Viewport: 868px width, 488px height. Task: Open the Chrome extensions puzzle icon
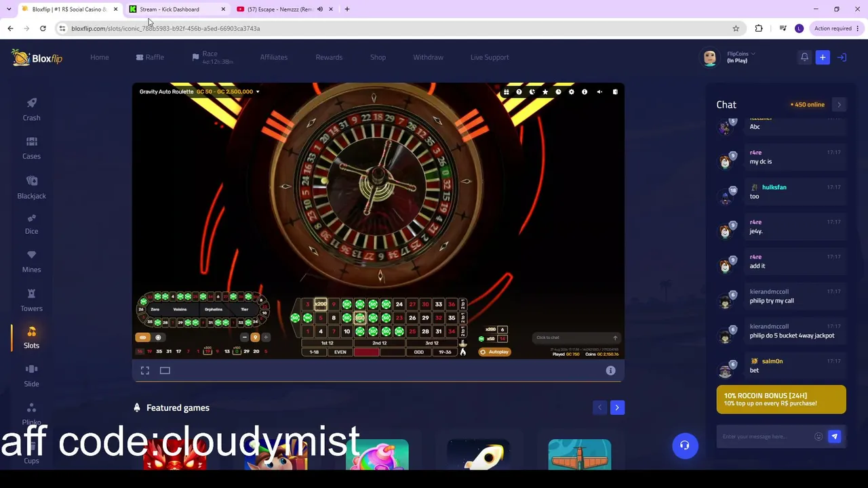pyautogui.click(x=759, y=28)
